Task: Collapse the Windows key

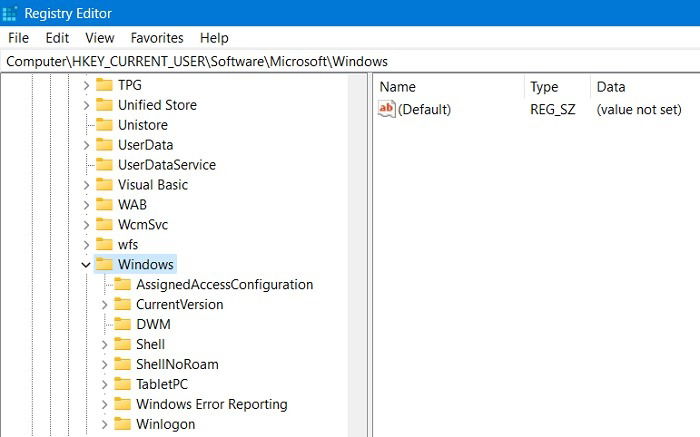Action: 86,265
